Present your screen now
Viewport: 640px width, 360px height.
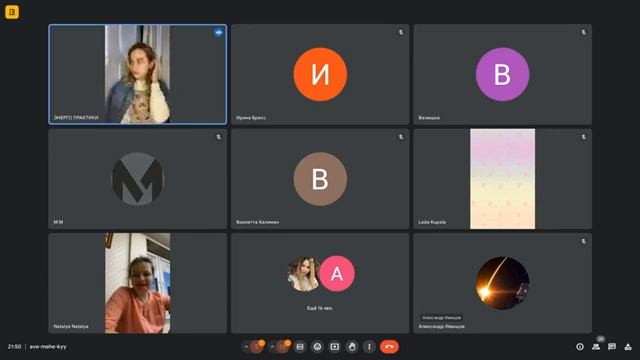[335, 347]
